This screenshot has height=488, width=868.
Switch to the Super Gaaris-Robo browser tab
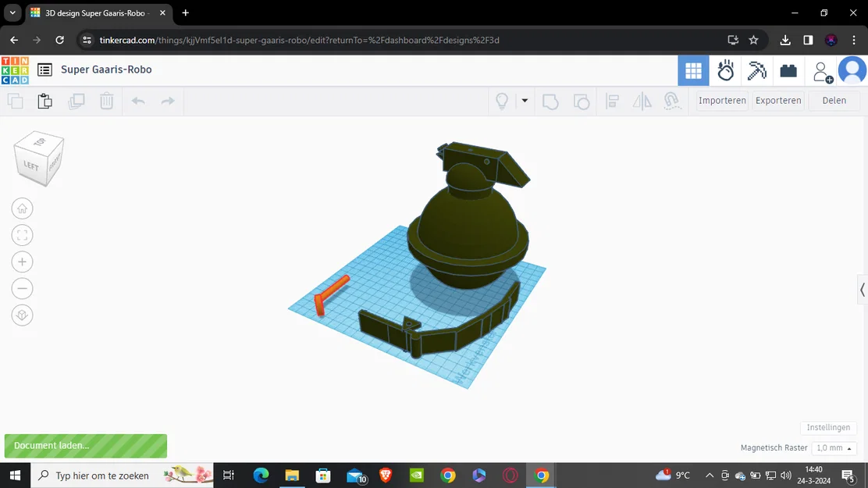(x=94, y=13)
